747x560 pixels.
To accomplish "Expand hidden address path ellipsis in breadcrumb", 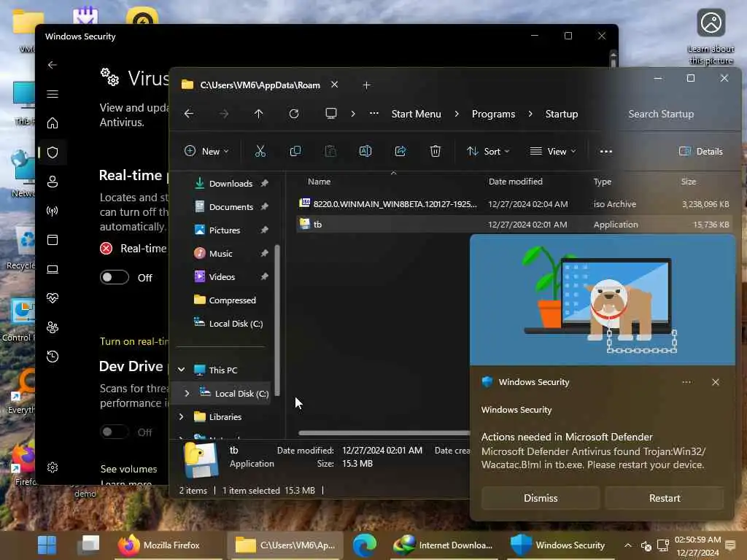I will coord(374,114).
